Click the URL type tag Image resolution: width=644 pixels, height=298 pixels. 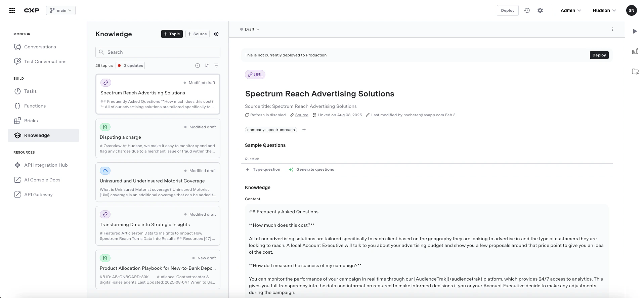[255, 75]
